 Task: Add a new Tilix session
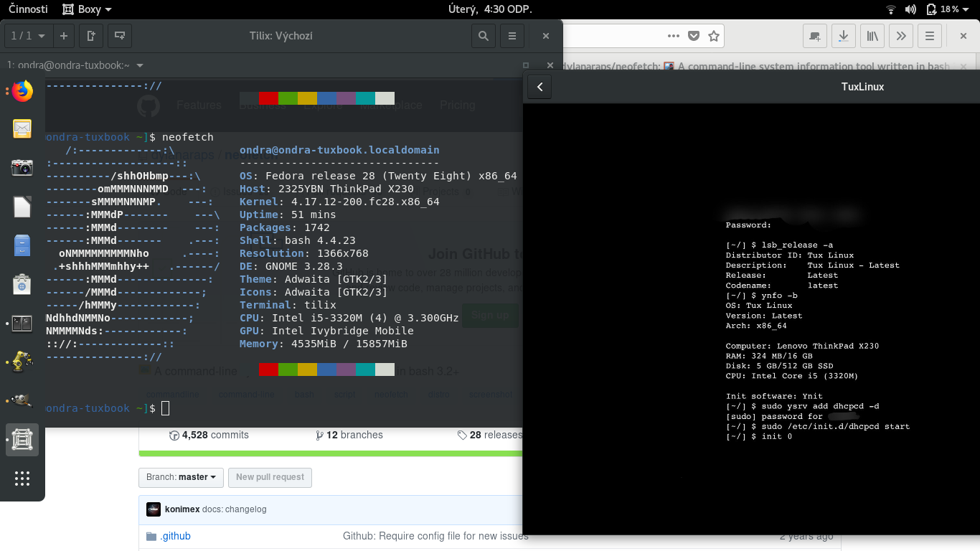coord(63,36)
